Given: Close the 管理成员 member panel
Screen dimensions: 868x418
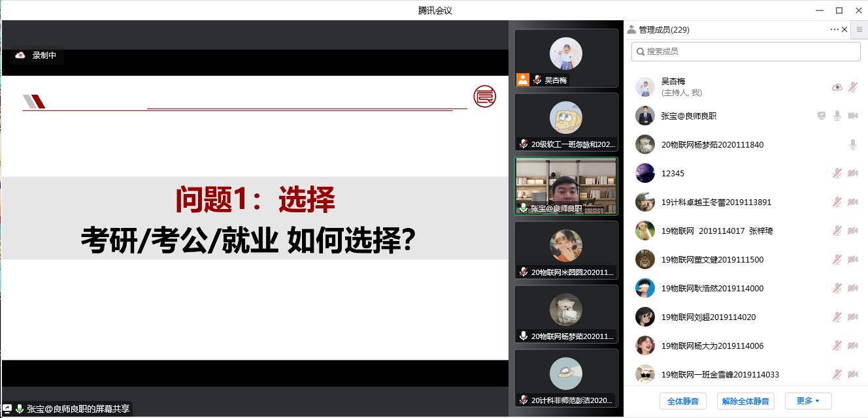Looking at the screenshot, I should pyautogui.click(x=844, y=29).
